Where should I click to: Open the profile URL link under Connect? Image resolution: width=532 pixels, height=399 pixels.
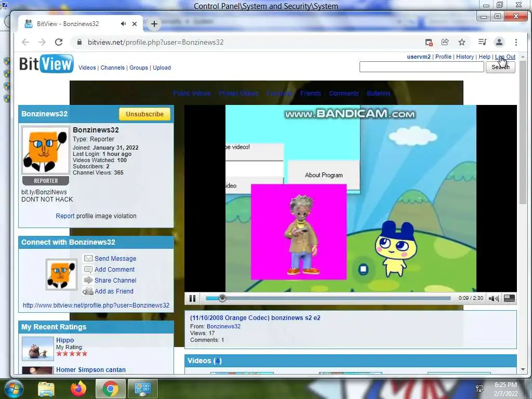[x=96, y=305]
